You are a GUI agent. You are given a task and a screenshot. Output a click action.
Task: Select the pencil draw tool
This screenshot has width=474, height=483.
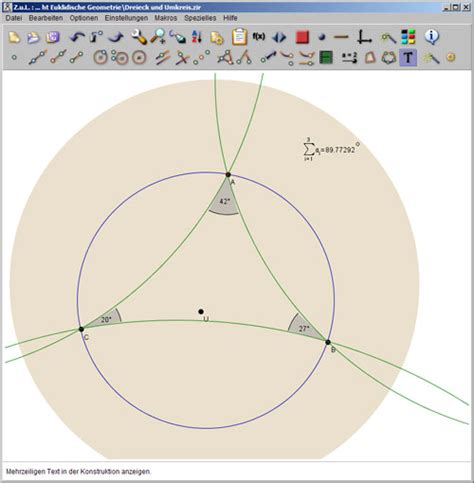point(178,37)
